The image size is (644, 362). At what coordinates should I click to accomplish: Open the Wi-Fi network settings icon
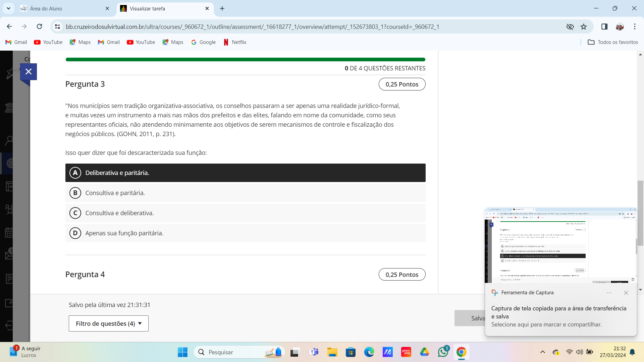coord(569,352)
